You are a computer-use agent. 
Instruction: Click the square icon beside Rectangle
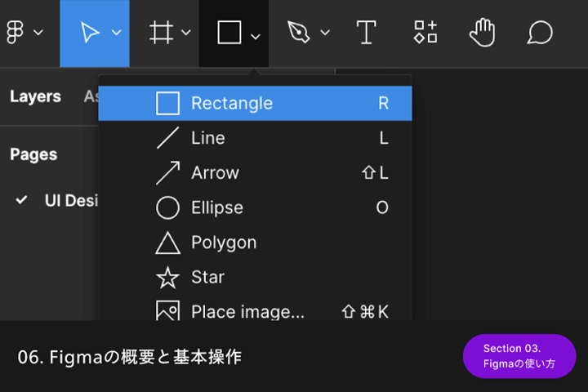167,103
